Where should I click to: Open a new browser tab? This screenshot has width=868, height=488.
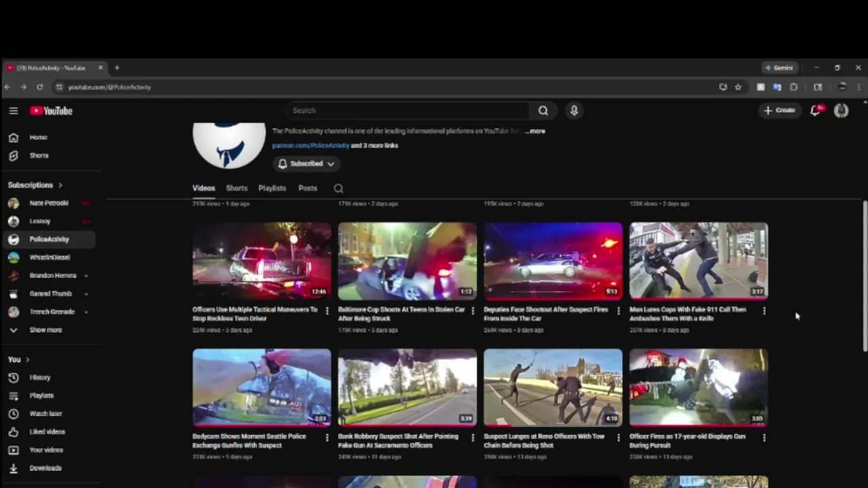tap(117, 68)
